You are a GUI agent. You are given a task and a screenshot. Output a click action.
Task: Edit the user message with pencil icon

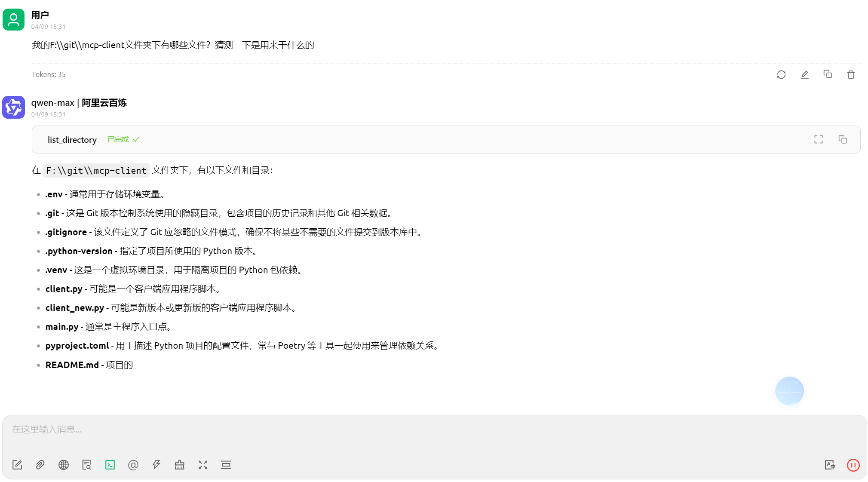pos(804,75)
